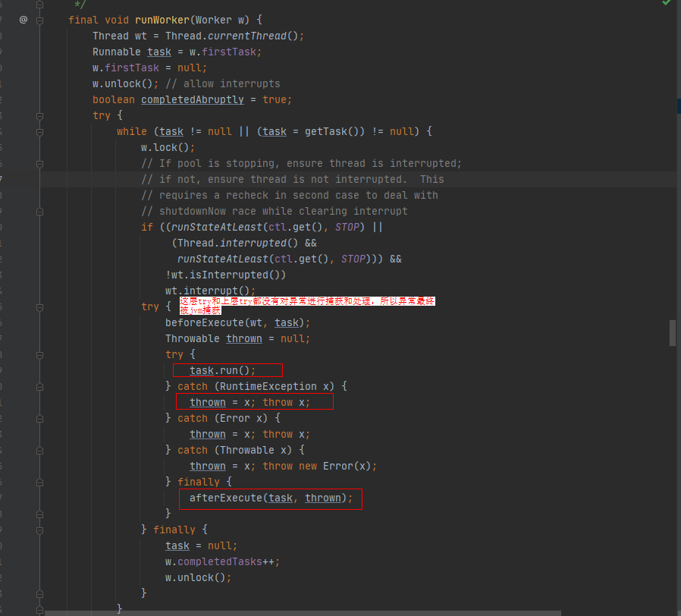Screen dimensions: 681x616
Task: Click 'task = null;' in finally block
Action: click(x=202, y=546)
